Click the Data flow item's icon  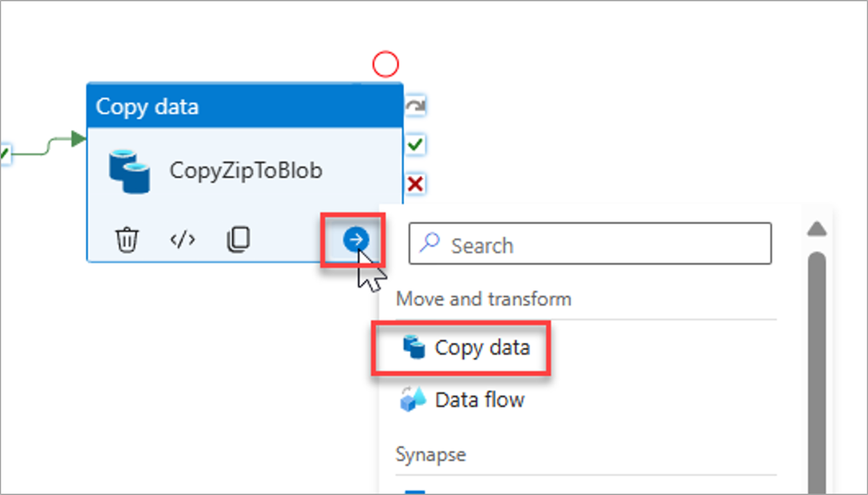click(x=413, y=400)
